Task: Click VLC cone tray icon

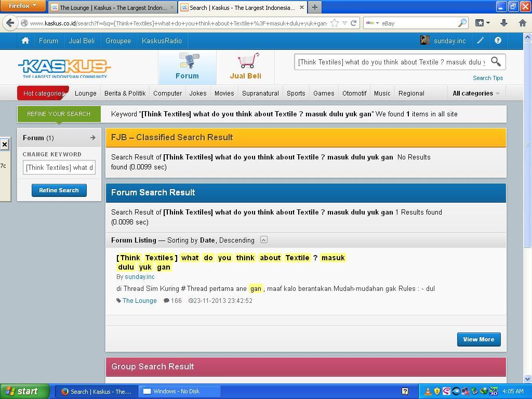Action: click(x=428, y=392)
